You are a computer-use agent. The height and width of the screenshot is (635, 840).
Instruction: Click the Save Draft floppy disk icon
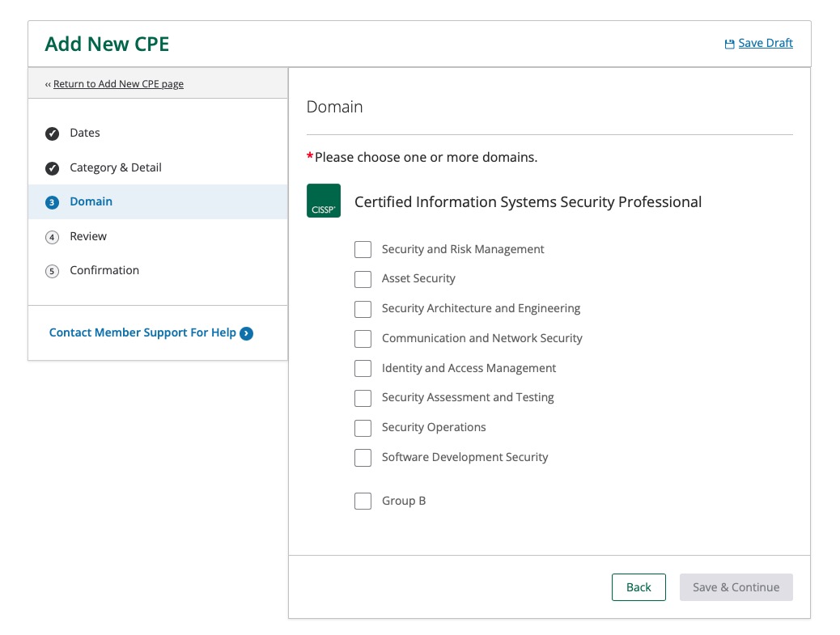coord(729,44)
